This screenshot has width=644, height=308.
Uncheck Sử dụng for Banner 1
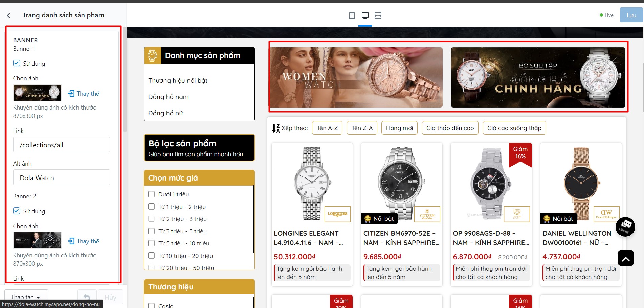click(17, 63)
